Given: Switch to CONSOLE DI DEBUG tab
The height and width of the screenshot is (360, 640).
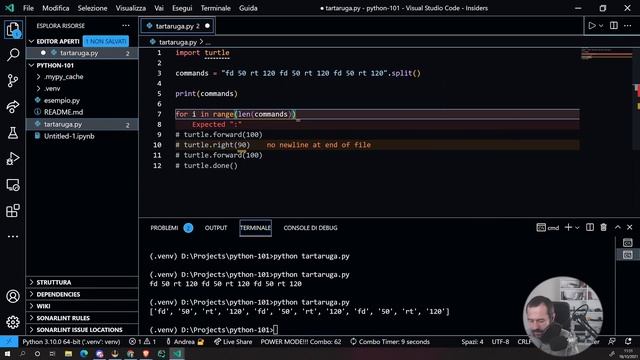Looking at the screenshot, I should click(310, 228).
